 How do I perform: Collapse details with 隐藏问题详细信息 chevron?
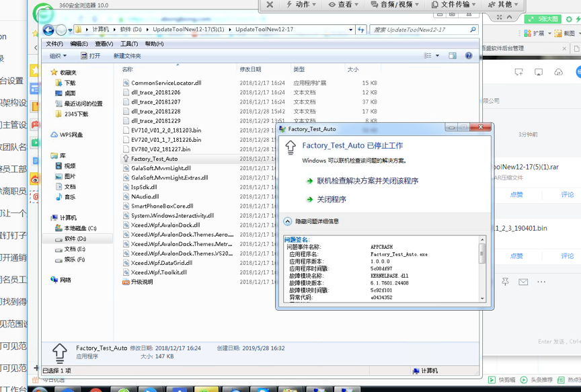(288, 221)
